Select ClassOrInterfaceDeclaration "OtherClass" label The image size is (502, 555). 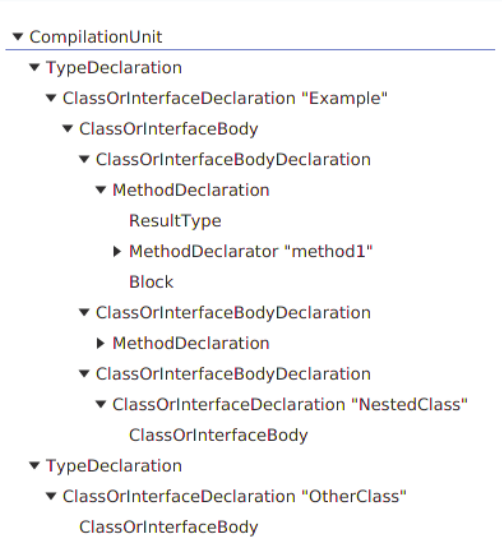click(x=234, y=496)
